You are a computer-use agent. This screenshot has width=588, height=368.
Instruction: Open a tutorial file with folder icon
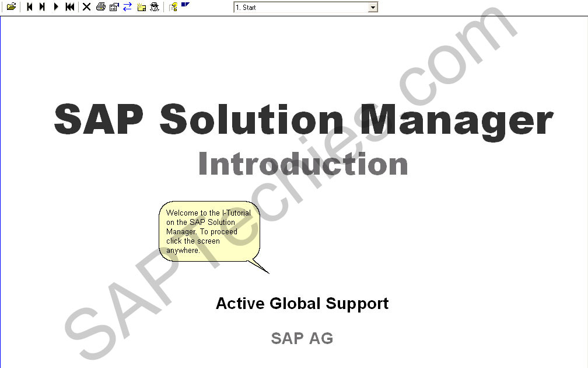pyautogui.click(x=11, y=7)
